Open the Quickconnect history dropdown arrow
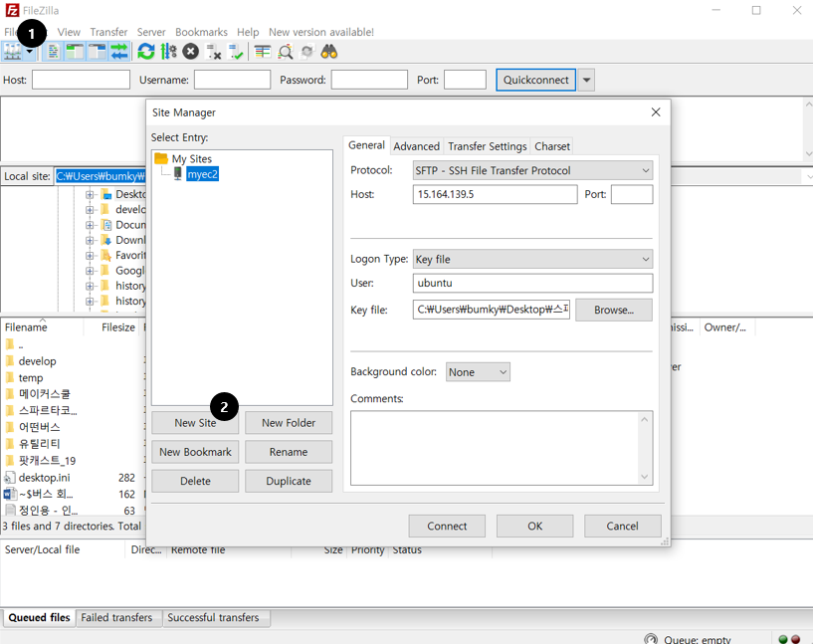Viewport: 813px width, 644px height. [x=586, y=80]
